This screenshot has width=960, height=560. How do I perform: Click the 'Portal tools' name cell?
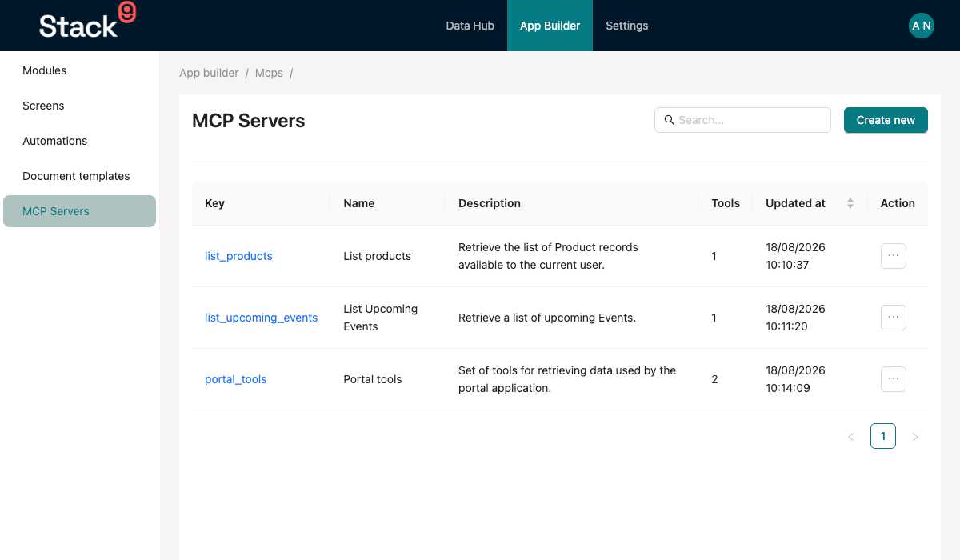pos(373,379)
